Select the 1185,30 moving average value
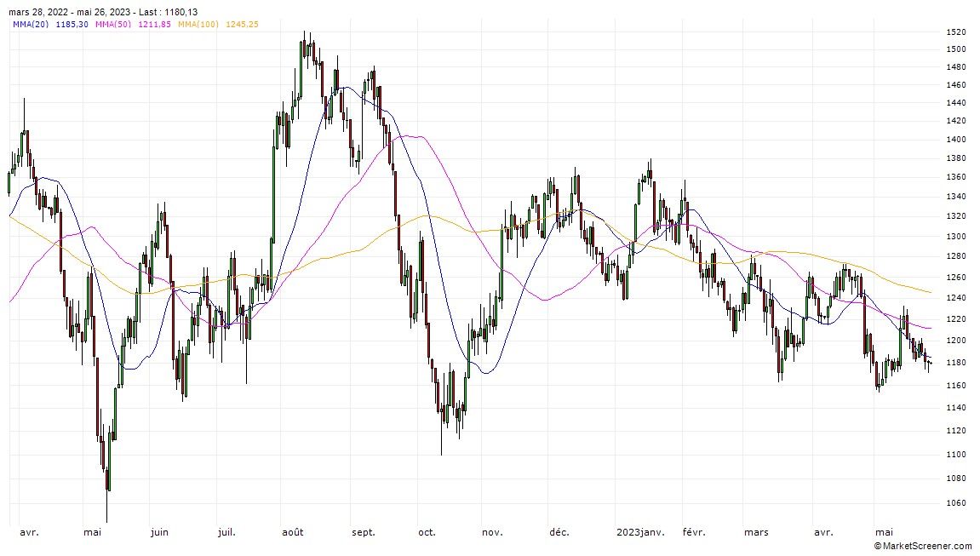The width and height of the screenshot is (980, 556). [72, 24]
